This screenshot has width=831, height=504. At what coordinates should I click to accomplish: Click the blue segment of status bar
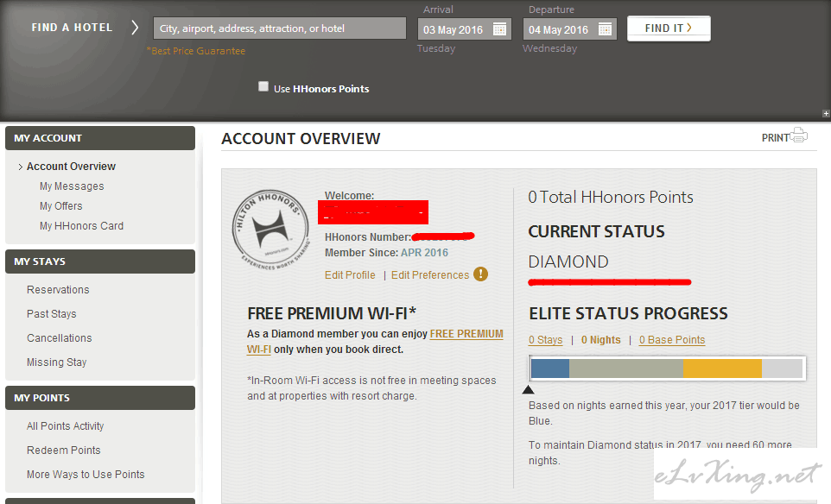[550, 369]
